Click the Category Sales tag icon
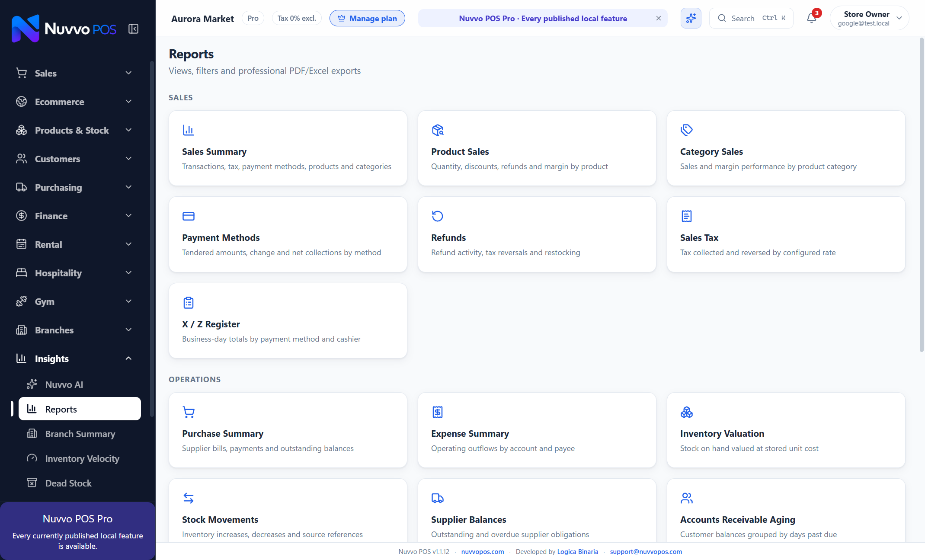The image size is (925, 560). click(686, 130)
